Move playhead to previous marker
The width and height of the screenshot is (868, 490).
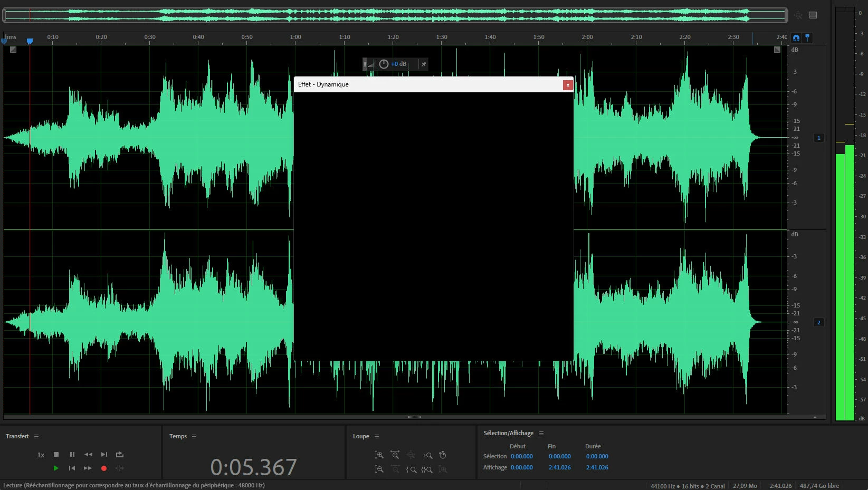(x=72, y=468)
